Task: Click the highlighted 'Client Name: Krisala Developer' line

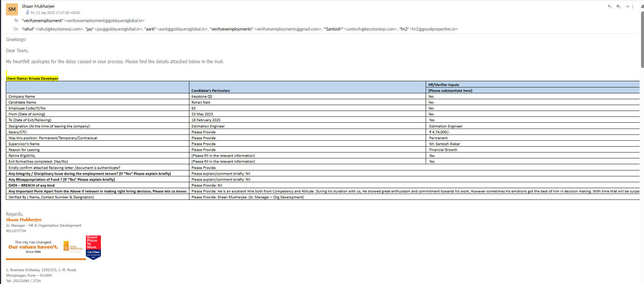Action: pos(32,78)
